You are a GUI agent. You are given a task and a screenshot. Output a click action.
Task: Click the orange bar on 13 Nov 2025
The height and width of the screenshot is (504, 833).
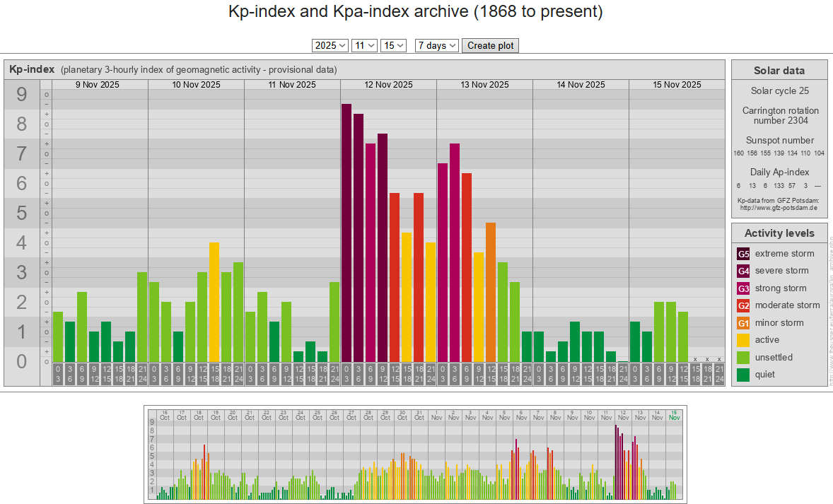coord(491,291)
